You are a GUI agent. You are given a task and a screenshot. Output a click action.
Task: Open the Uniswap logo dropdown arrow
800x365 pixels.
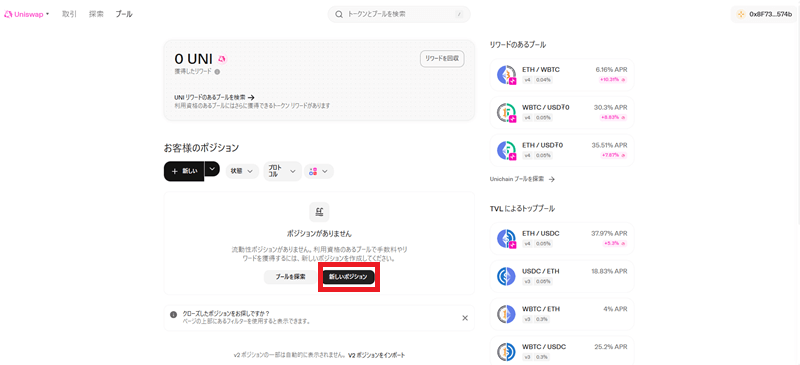47,14
